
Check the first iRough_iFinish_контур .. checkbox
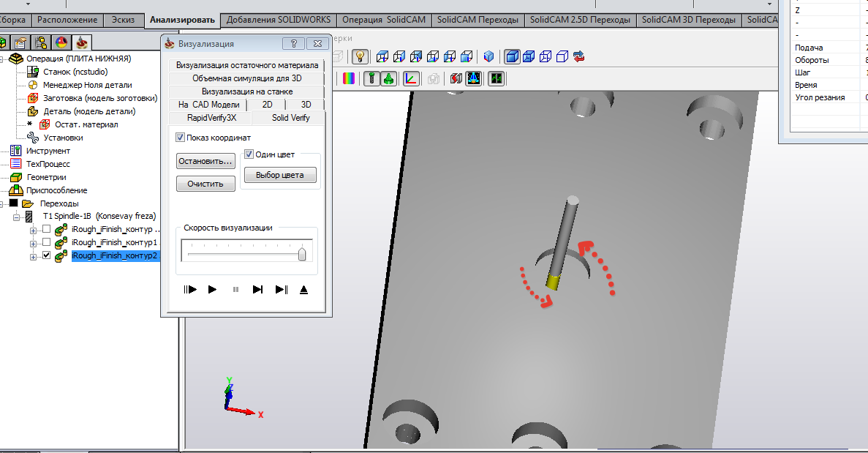click(x=47, y=229)
